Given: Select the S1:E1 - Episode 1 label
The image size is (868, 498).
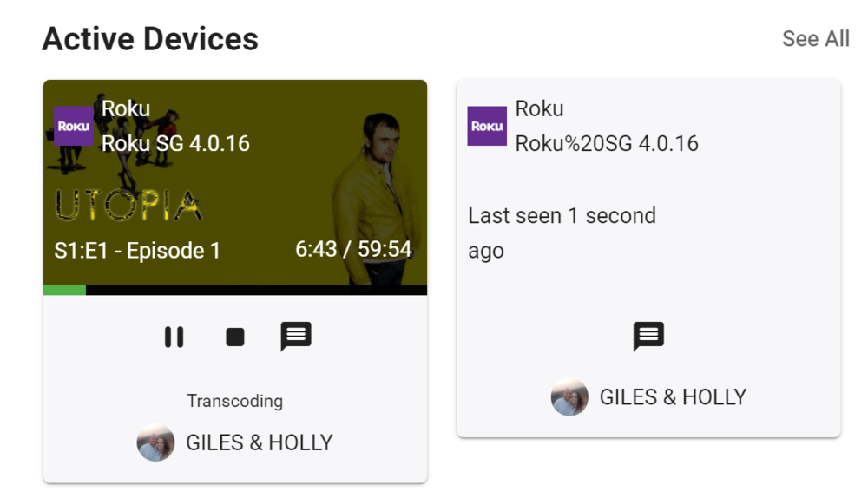Looking at the screenshot, I should [x=137, y=251].
